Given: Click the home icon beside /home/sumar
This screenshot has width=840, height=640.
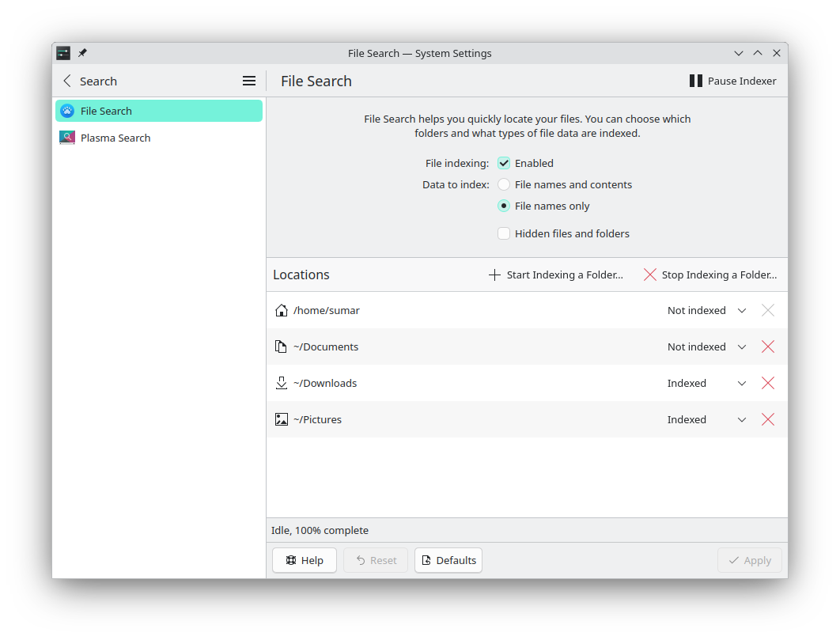Looking at the screenshot, I should point(281,310).
